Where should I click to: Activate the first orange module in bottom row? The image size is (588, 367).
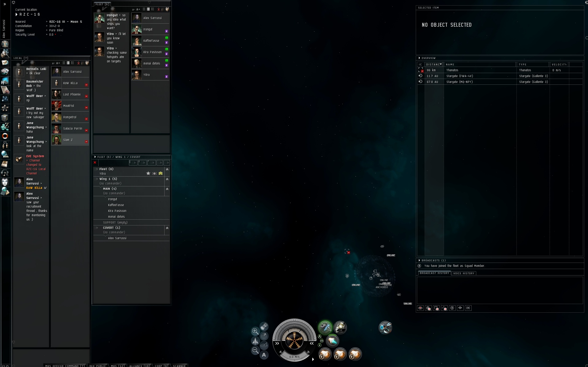(325, 354)
